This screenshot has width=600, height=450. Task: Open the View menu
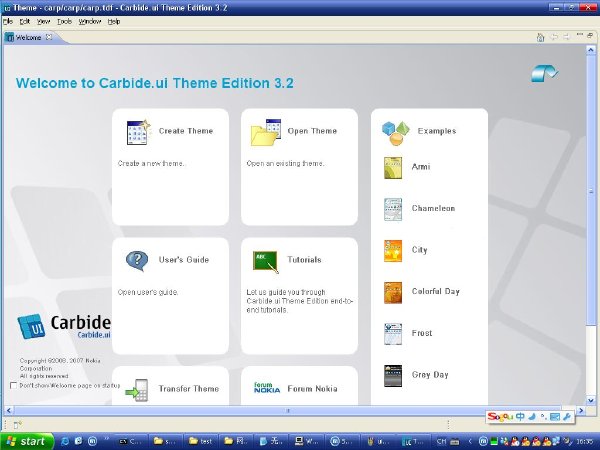click(43, 21)
